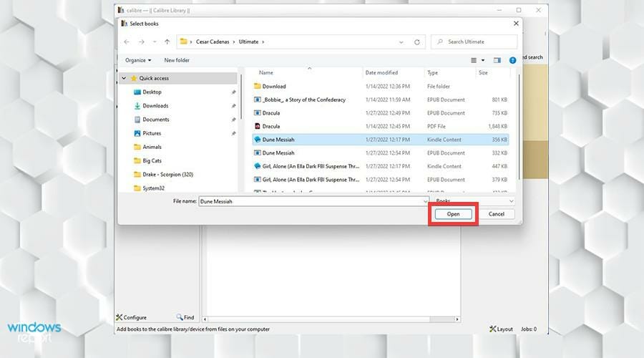Sort files by Type column

pos(432,72)
